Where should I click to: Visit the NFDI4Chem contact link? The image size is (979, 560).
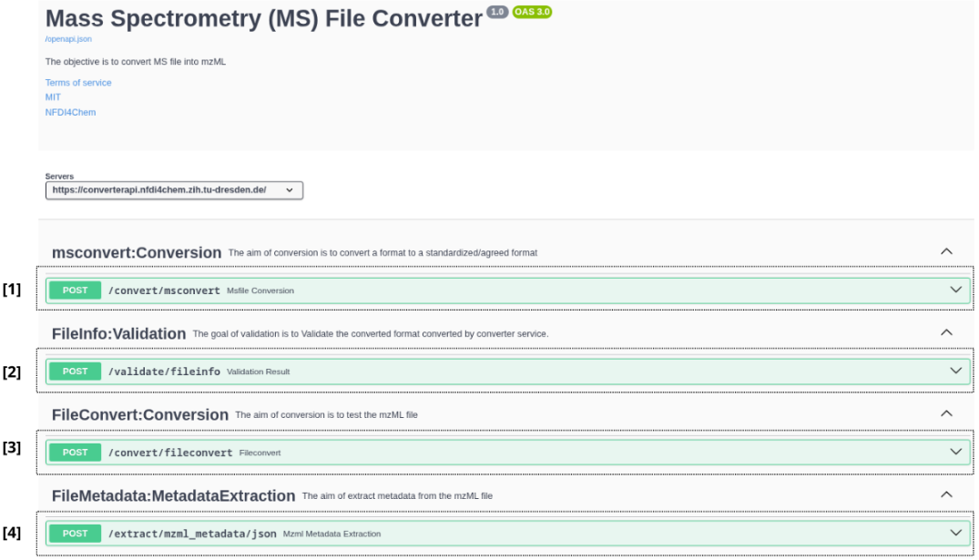[x=70, y=113]
